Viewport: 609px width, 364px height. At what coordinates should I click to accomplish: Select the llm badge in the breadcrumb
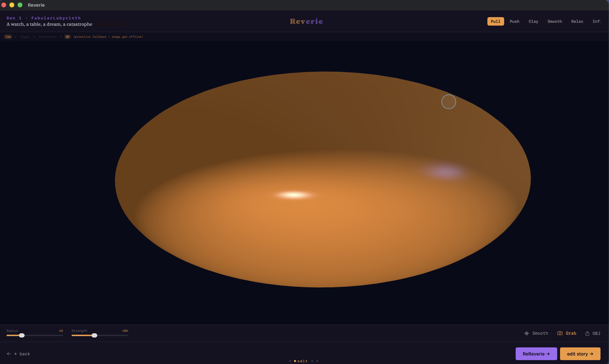tap(8, 37)
